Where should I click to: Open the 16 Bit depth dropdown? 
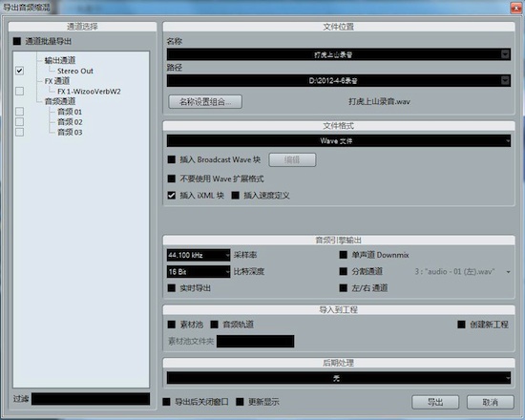click(199, 272)
